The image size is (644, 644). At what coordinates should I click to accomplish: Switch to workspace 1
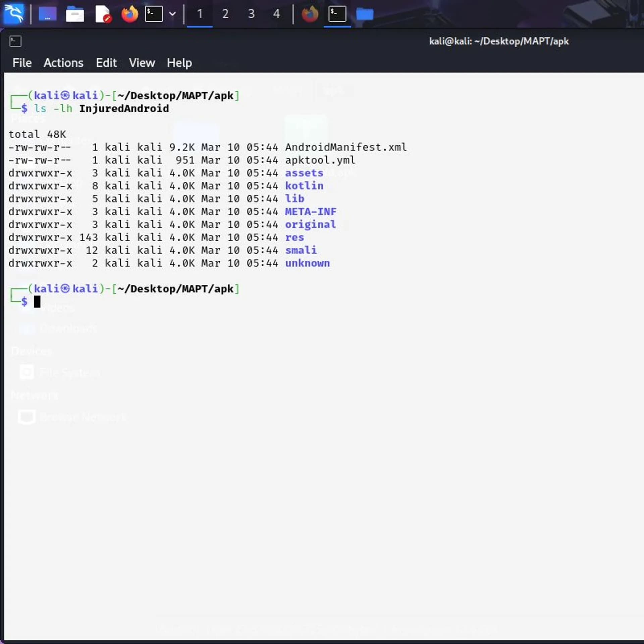[x=200, y=14]
